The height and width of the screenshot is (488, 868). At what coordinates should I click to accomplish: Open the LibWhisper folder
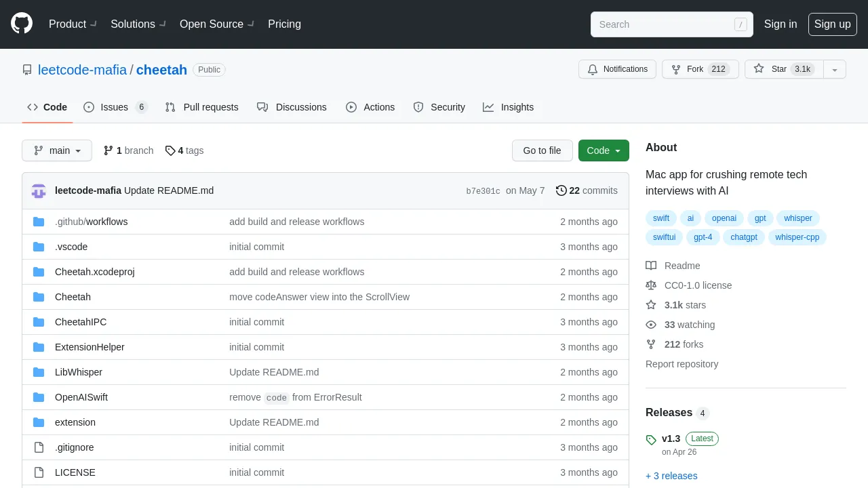click(79, 372)
